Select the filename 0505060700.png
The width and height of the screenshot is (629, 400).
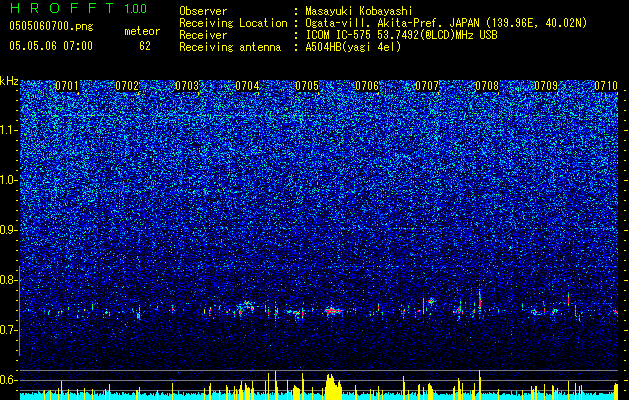pyautogui.click(x=51, y=27)
